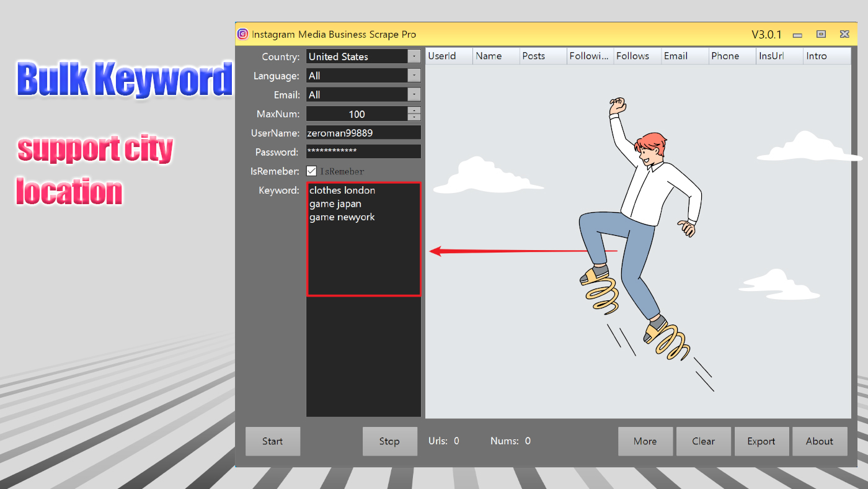Open the More button options
The height and width of the screenshot is (489, 868).
coord(645,441)
